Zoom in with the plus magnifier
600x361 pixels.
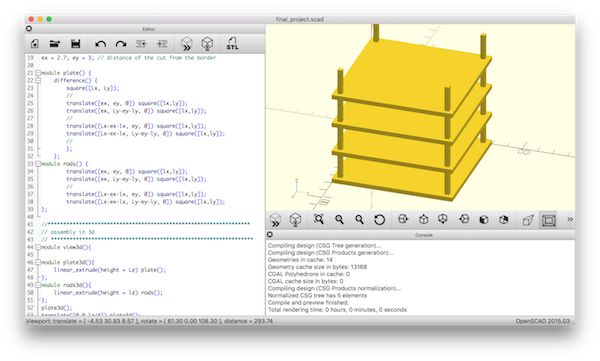[339, 219]
